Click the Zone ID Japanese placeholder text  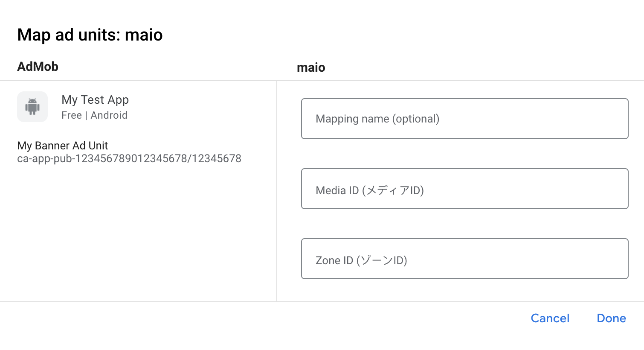click(381, 260)
